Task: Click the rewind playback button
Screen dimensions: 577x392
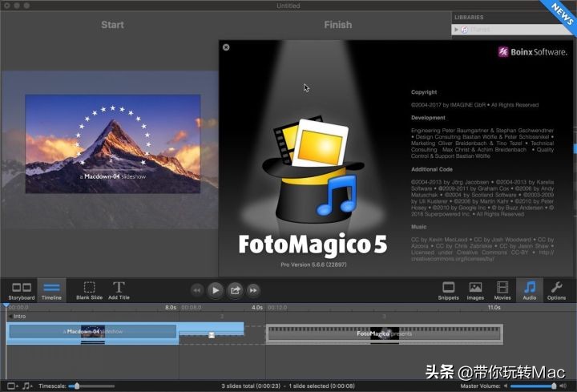Action: pos(196,290)
